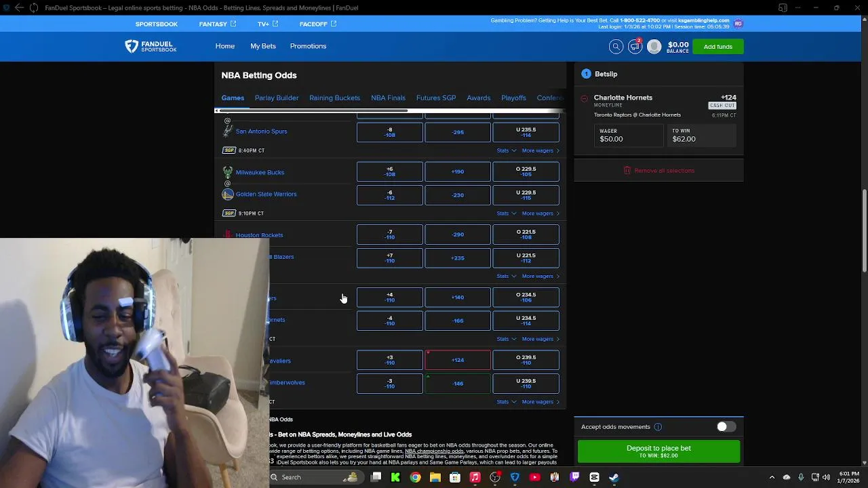
Task: Open Apple Music from the taskbar
Action: tap(475, 477)
